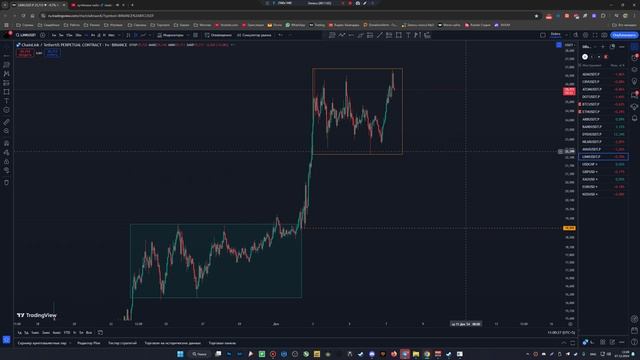Click the trash remove drawings icon
The image size is (640, 360).
(6, 182)
